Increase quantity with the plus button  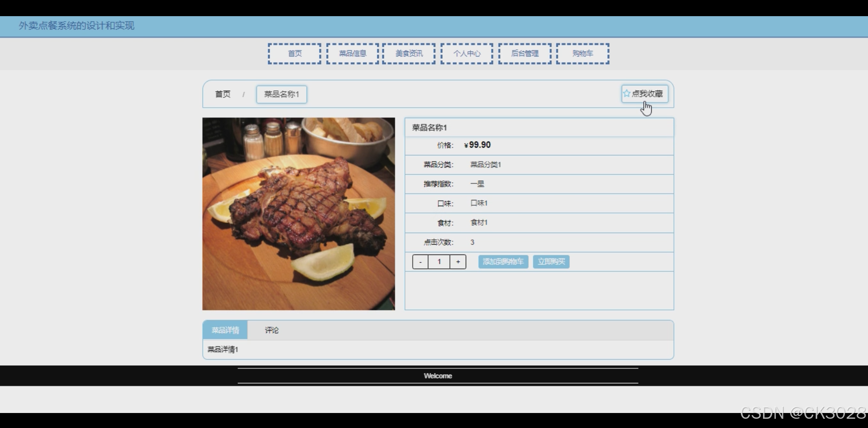tap(458, 262)
